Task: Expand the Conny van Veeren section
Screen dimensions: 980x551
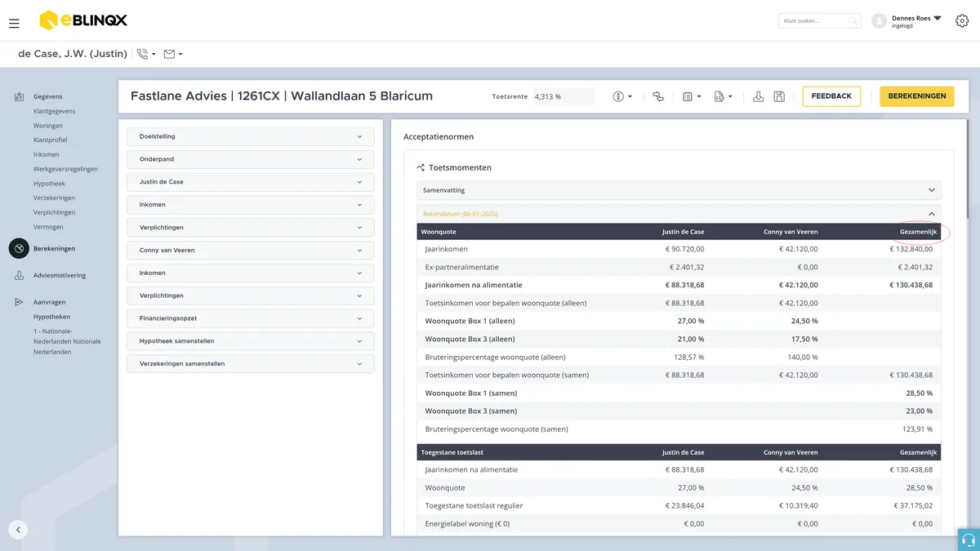Action: 251,250
